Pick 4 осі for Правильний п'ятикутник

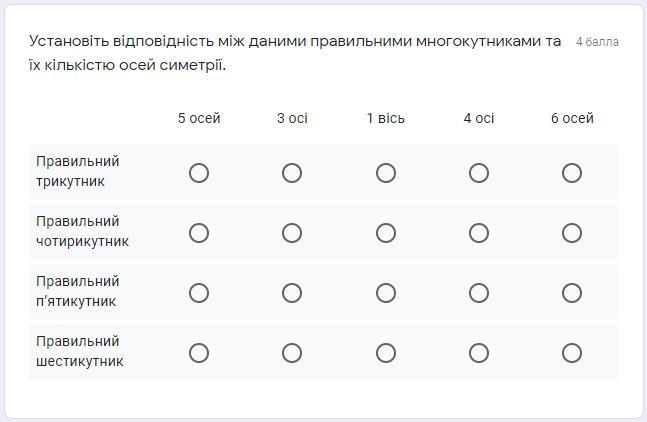tap(479, 293)
